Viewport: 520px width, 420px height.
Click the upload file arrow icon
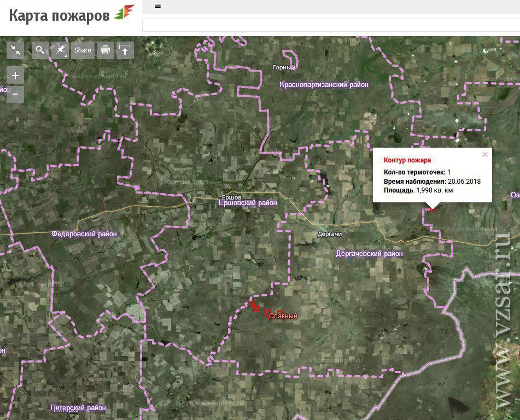point(125,50)
